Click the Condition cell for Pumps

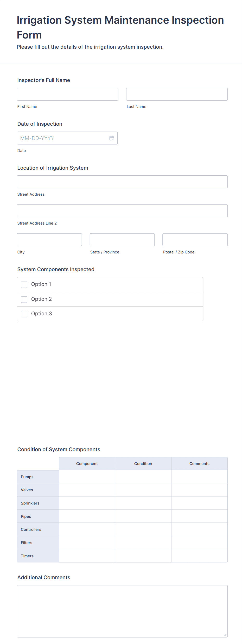(x=143, y=476)
